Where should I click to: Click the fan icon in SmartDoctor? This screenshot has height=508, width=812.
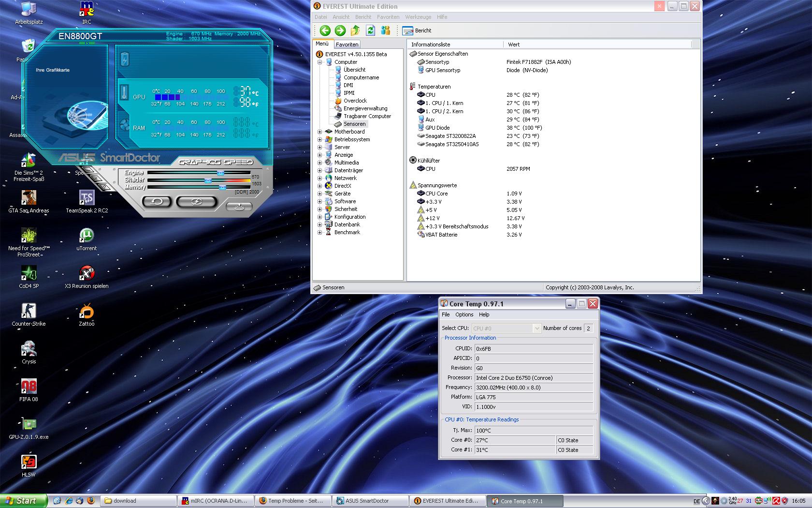click(x=125, y=124)
